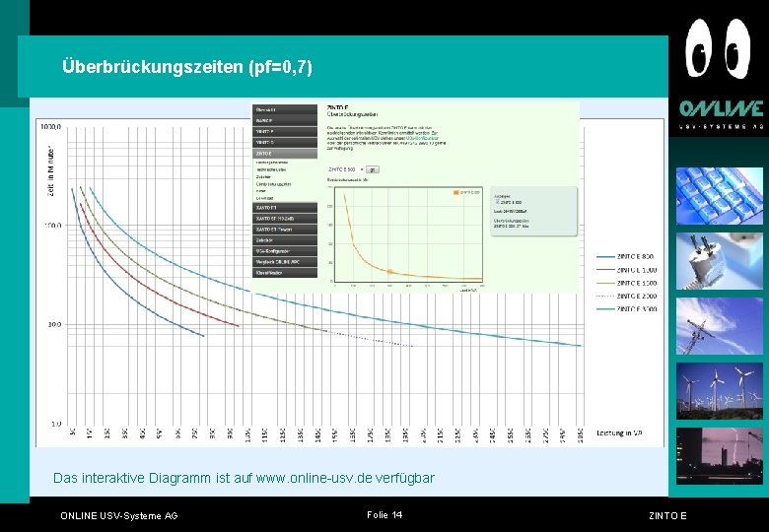Viewport: 769px width, 532px height.
Task: Open Technische Daten sub-item under ZINTO E
Action: pyautogui.click(x=271, y=169)
